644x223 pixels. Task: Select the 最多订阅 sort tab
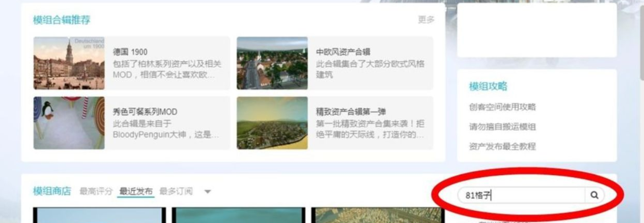point(176,191)
